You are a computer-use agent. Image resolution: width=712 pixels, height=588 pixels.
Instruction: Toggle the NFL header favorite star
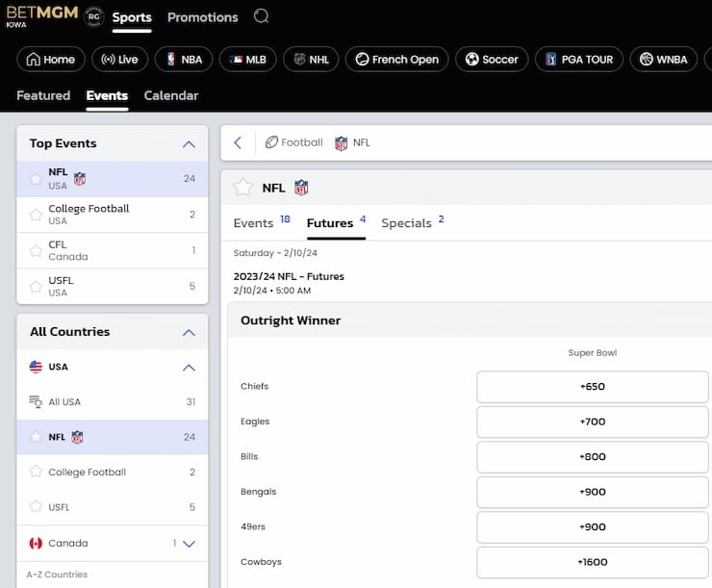tap(243, 187)
